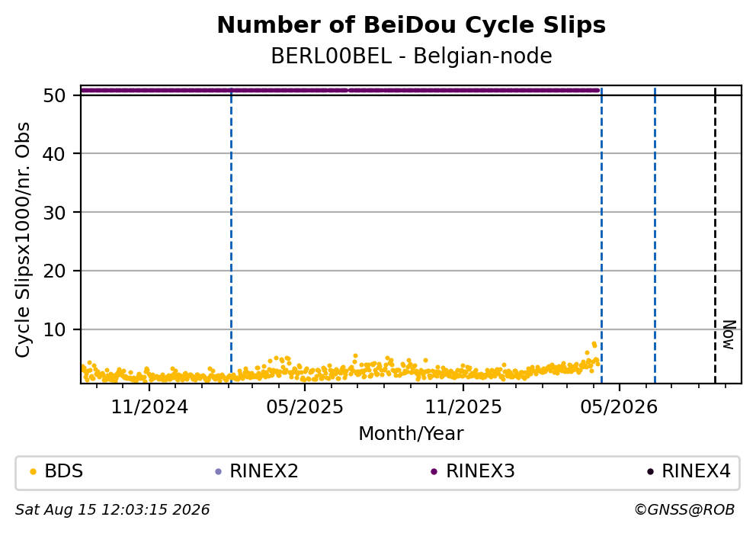The image size is (756, 533).
Task: Click the BERL00BEL station subtitle
Action: click(x=412, y=56)
